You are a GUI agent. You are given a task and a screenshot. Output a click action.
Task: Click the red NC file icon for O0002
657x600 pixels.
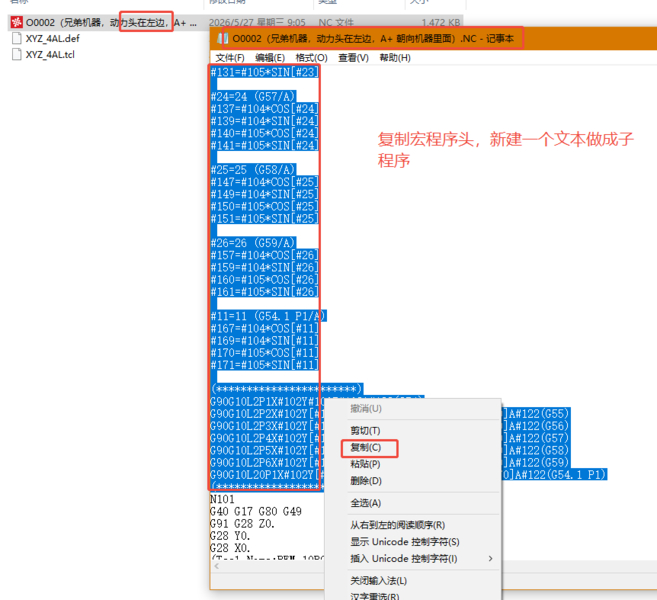click(17, 22)
